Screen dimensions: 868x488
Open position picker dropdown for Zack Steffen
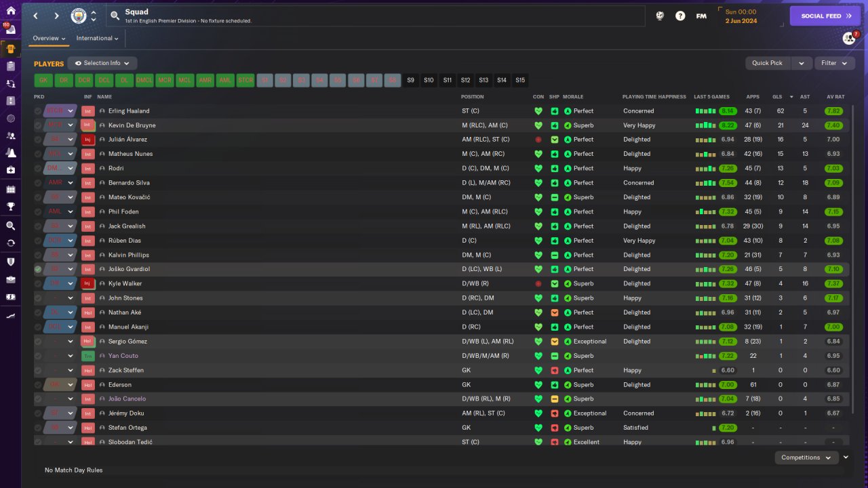click(x=71, y=371)
